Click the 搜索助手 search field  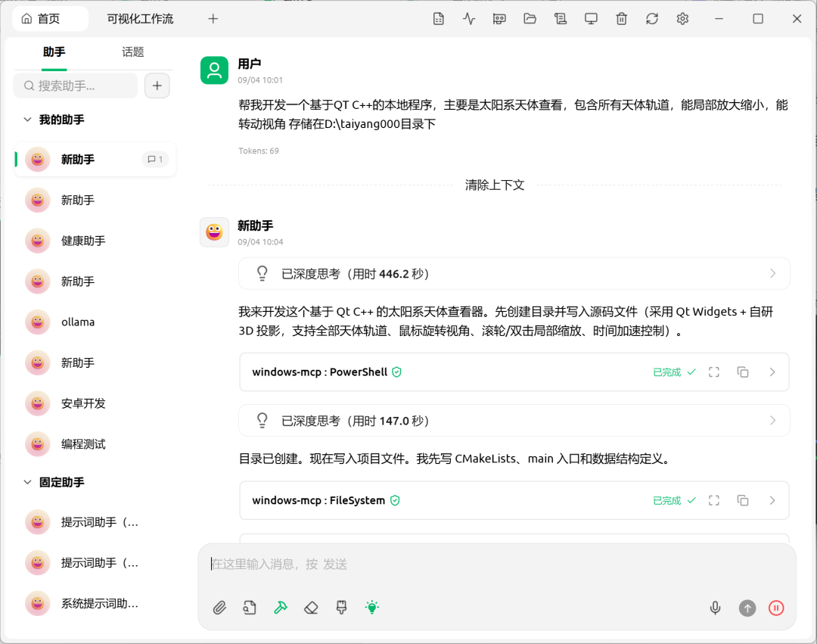(x=76, y=86)
